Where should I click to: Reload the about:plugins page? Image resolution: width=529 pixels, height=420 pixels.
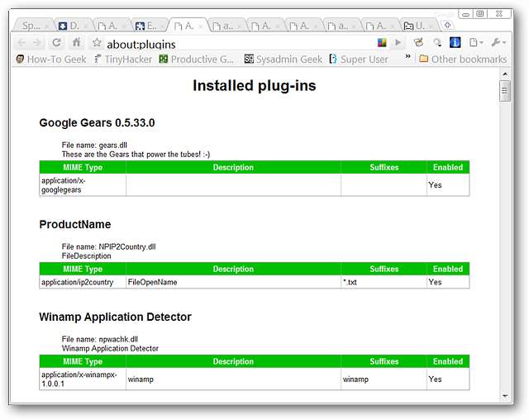(x=57, y=43)
